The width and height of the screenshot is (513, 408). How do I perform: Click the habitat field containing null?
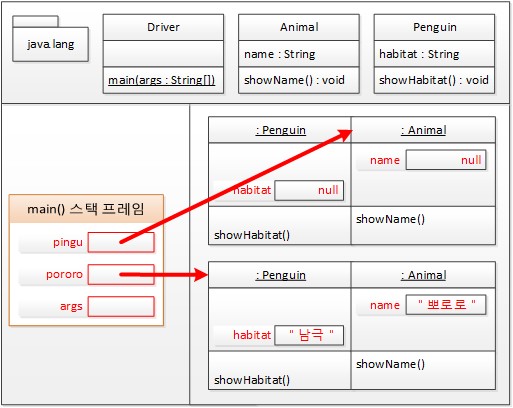coord(309,190)
